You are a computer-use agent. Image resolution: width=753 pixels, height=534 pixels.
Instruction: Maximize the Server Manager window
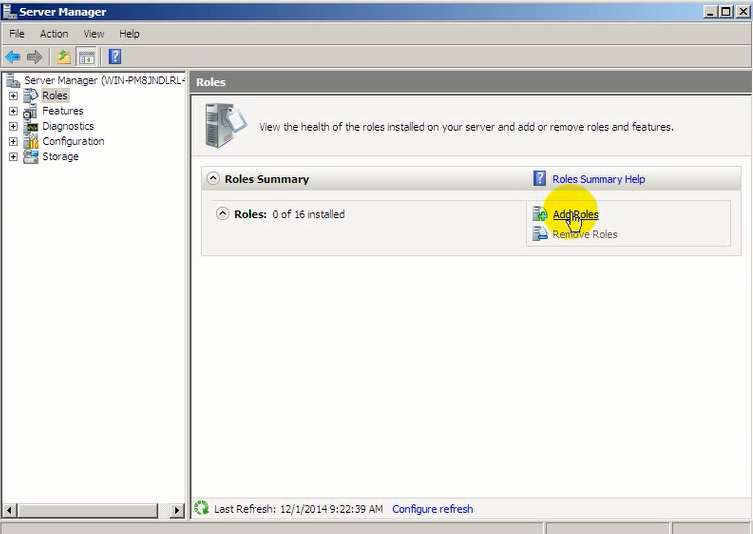[726, 12]
